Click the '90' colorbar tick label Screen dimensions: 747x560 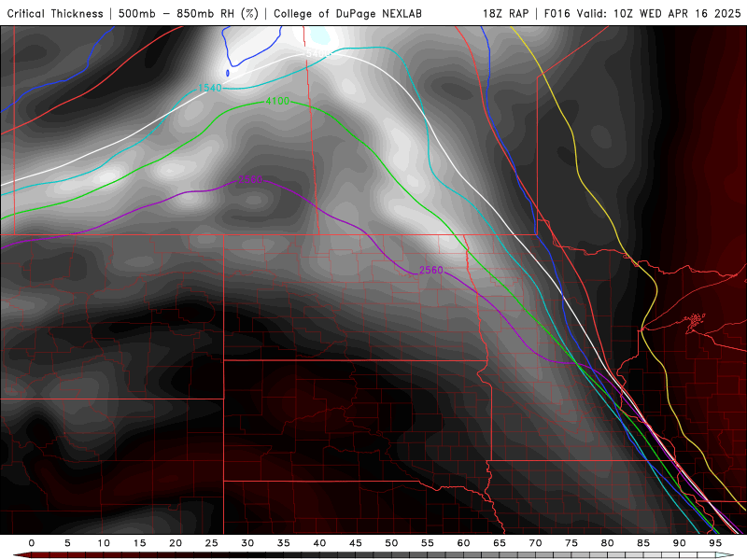click(x=680, y=543)
